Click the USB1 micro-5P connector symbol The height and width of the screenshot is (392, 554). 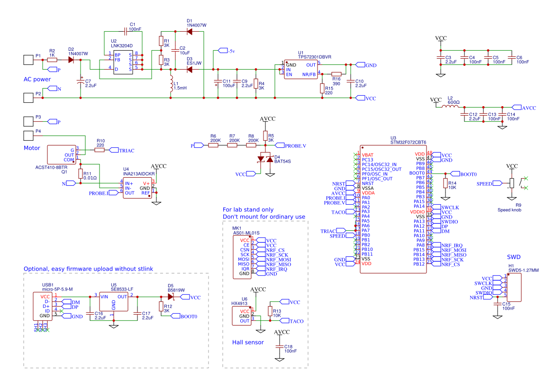pyautogui.click(x=42, y=306)
